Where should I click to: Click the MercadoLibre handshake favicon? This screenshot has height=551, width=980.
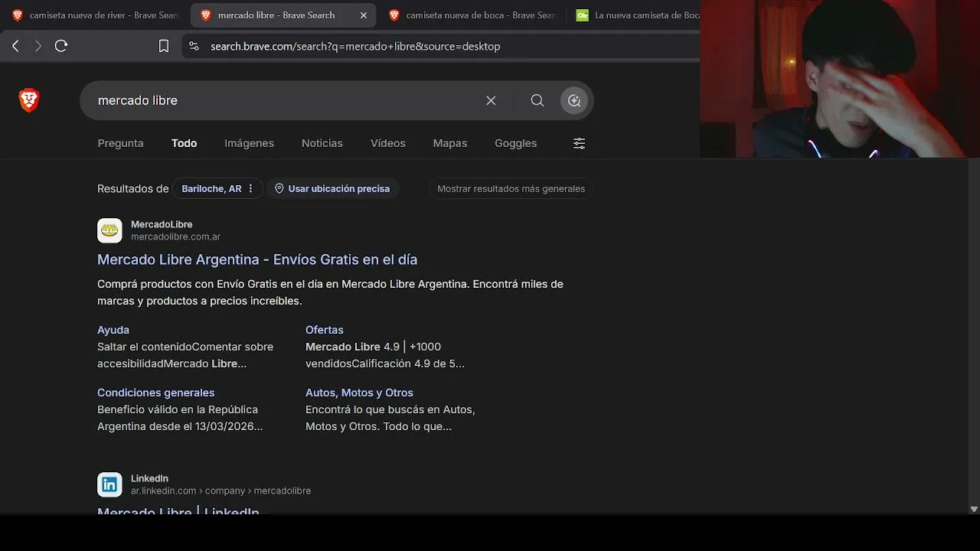(x=109, y=230)
